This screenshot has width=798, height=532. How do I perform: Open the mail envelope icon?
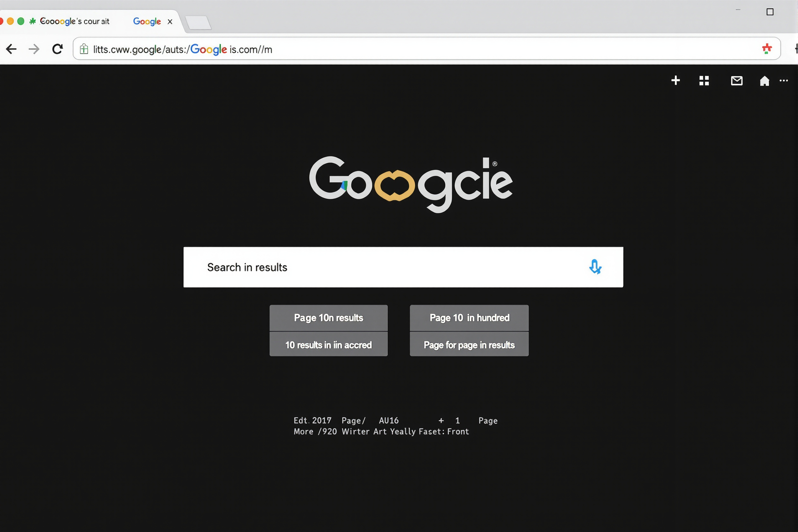737,81
